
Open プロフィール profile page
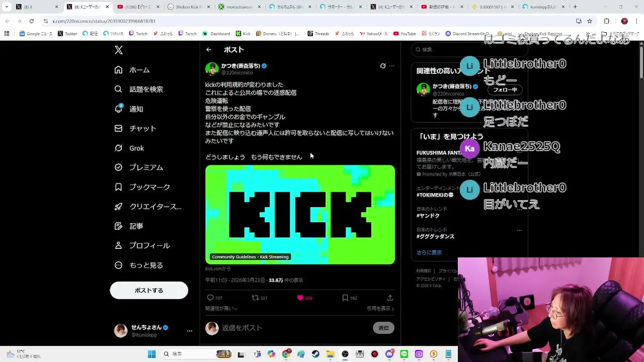click(142, 246)
